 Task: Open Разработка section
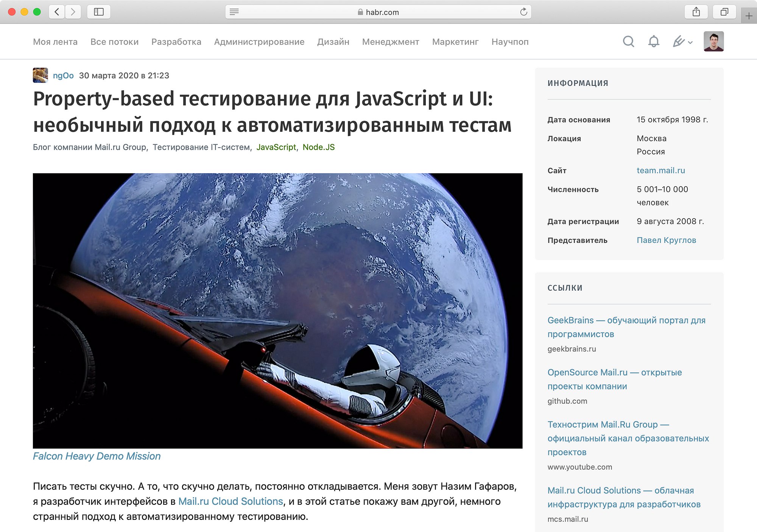tap(176, 42)
